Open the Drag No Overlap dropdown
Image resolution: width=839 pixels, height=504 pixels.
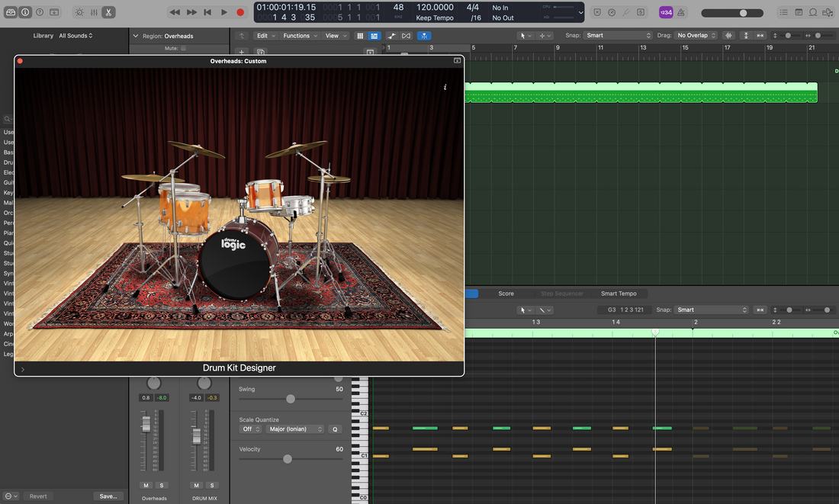[696, 36]
